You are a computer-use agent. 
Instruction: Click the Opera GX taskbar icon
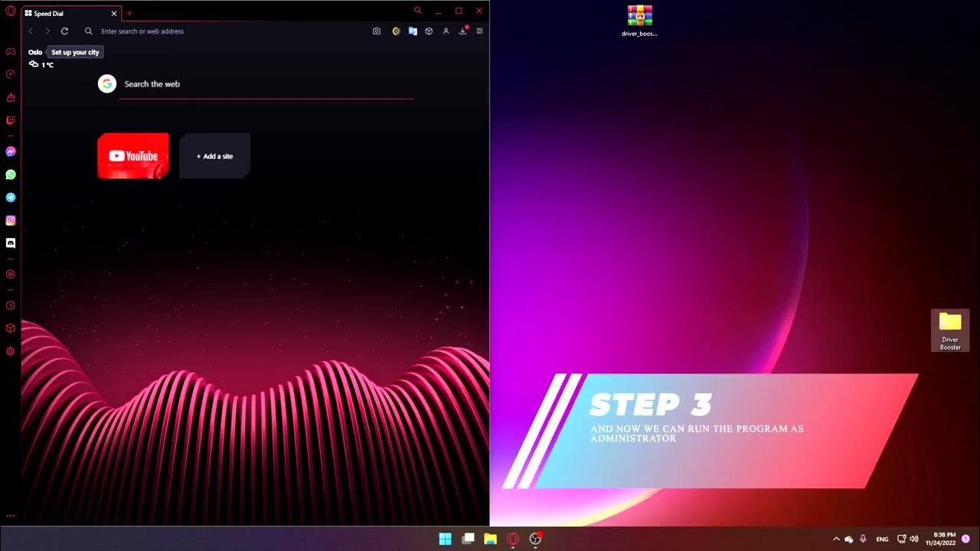tap(513, 539)
